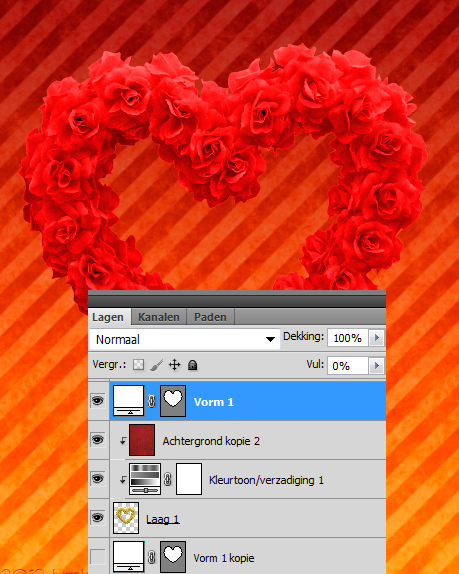
Task: Hide the Laag 1 layer
Action: 97,518
